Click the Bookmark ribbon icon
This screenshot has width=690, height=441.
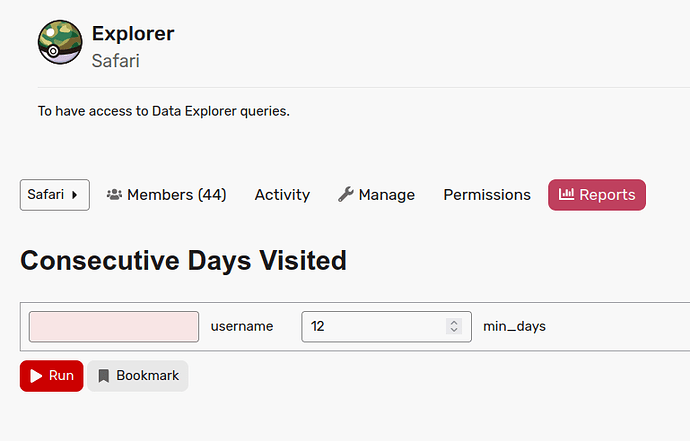coord(103,376)
